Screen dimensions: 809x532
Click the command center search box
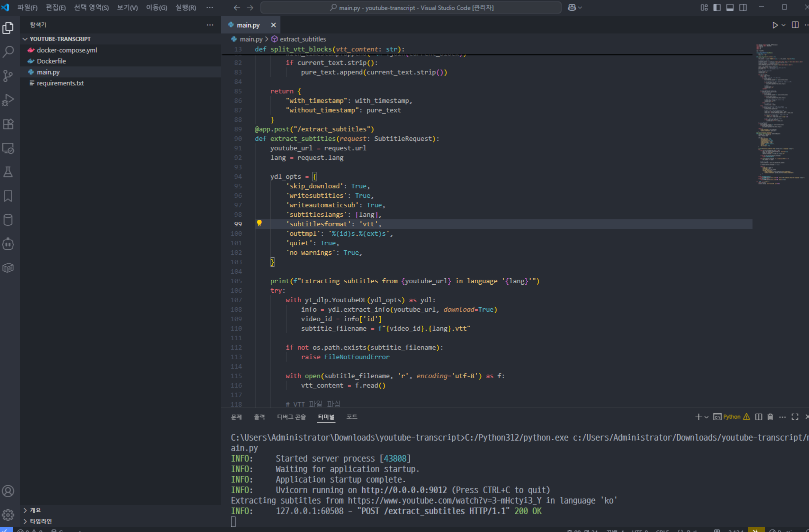411,7
